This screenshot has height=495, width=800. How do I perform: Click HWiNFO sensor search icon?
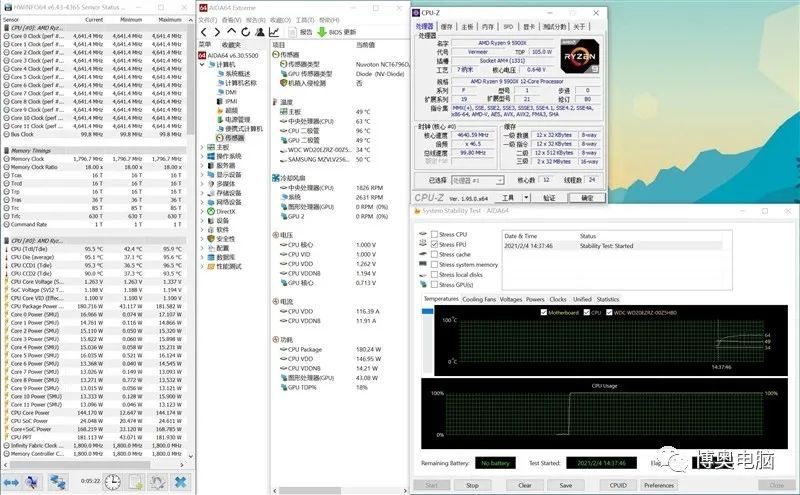(32, 482)
